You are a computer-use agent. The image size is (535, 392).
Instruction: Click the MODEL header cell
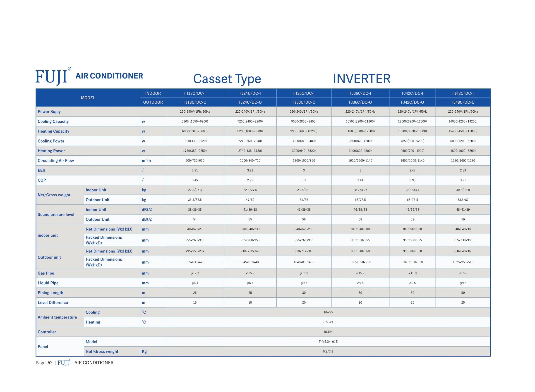point(88,98)
